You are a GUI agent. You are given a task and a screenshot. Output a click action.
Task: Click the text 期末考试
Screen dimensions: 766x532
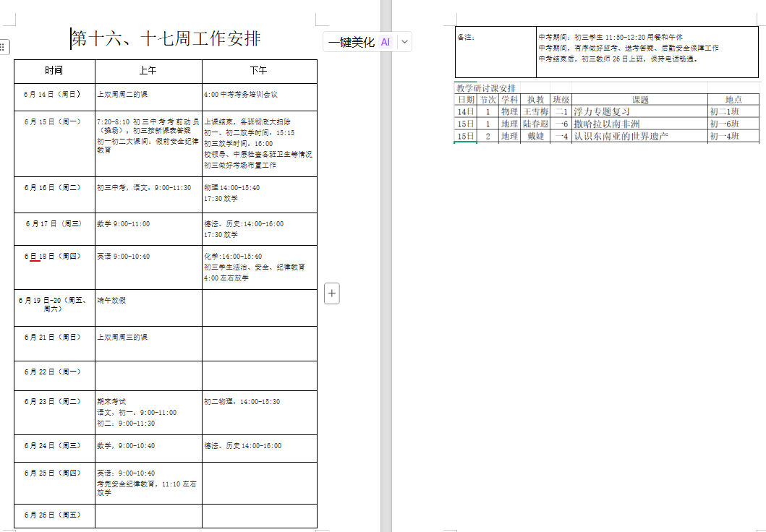[111, 402]
